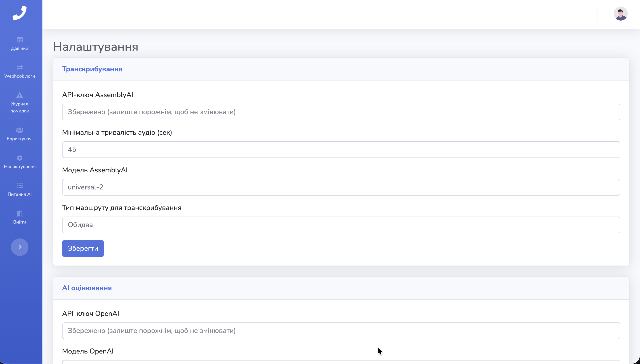Screen dimensions: 640x364
Task: Click the Мінімальна тривалість аудіо (сек) label
Action: point(117,132)
